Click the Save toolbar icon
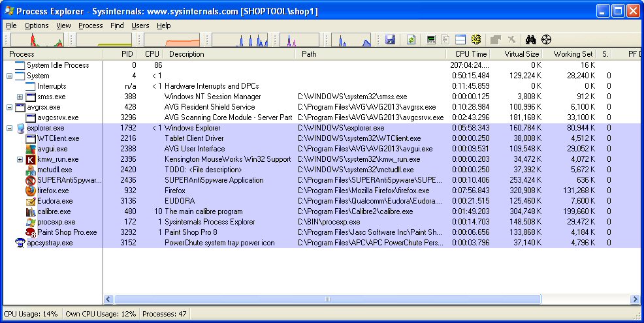Viewport: 644px width, 323px height. pyautogui.click(x=390, y=39)
